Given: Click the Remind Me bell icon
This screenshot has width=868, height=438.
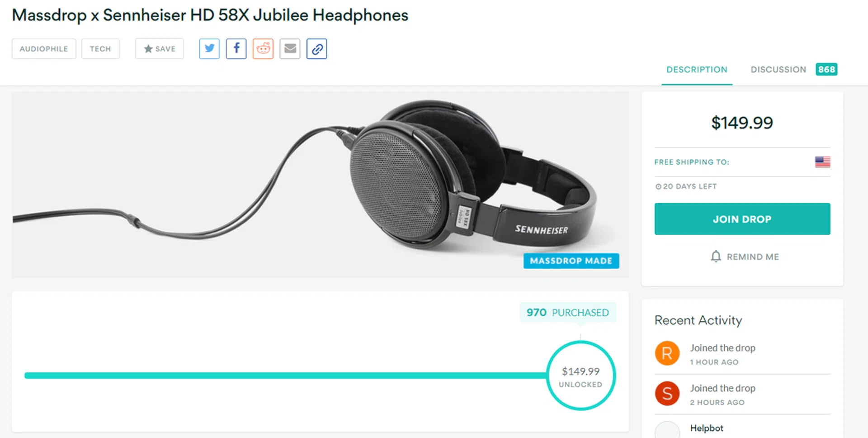Looking at the screenshot, I should tap(716, 257).
